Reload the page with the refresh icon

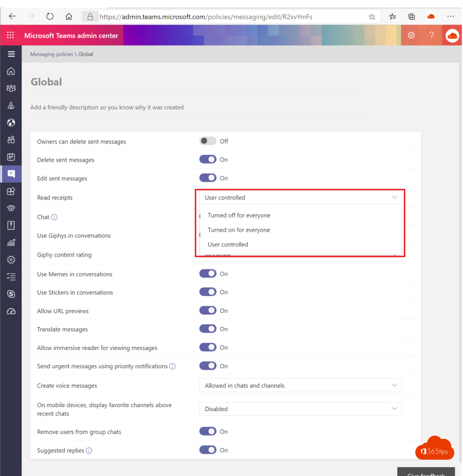point(50,16)
